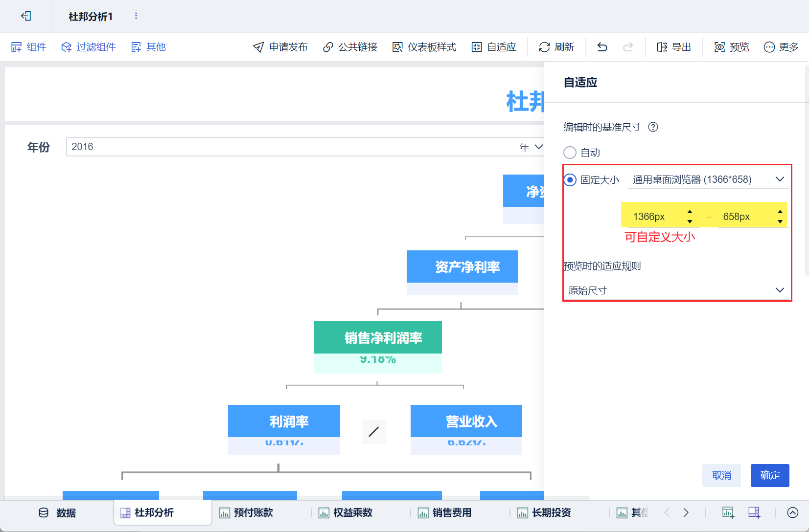
Task: Open the three-dot menu beside 杜邦分析1
Action: pyautogui.click(x=136, y=16)
